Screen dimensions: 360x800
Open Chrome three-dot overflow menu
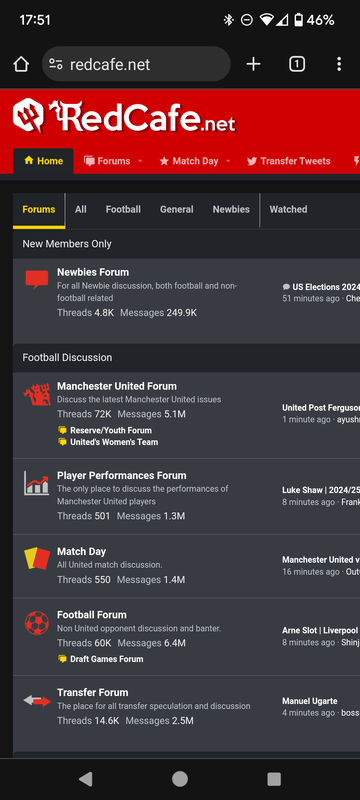[339, 64]
